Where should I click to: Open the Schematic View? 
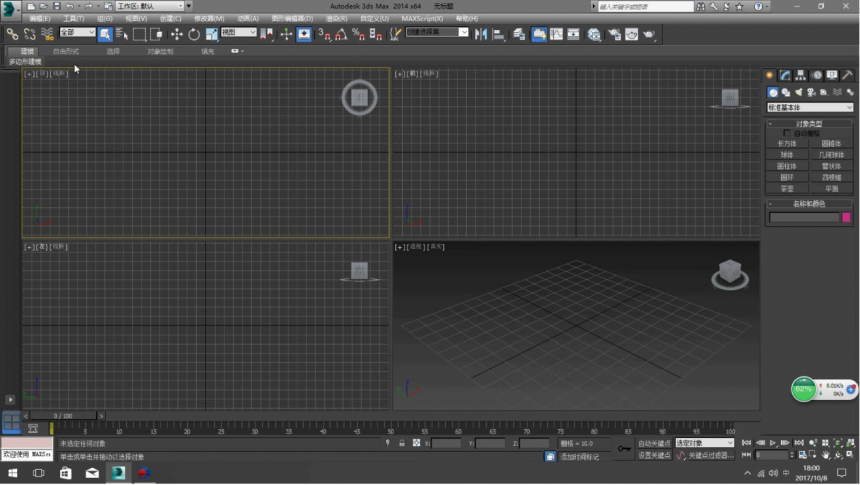coord(573,34)
